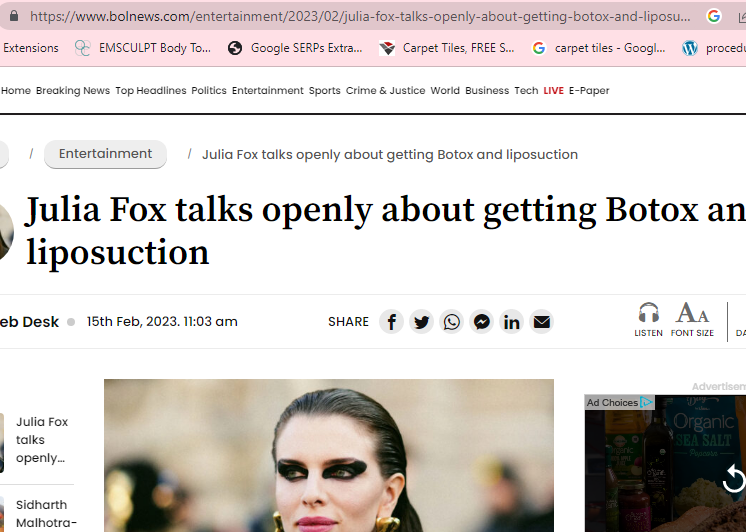Open World section
This screenshot has width=746, height=532.
point(445,90)
